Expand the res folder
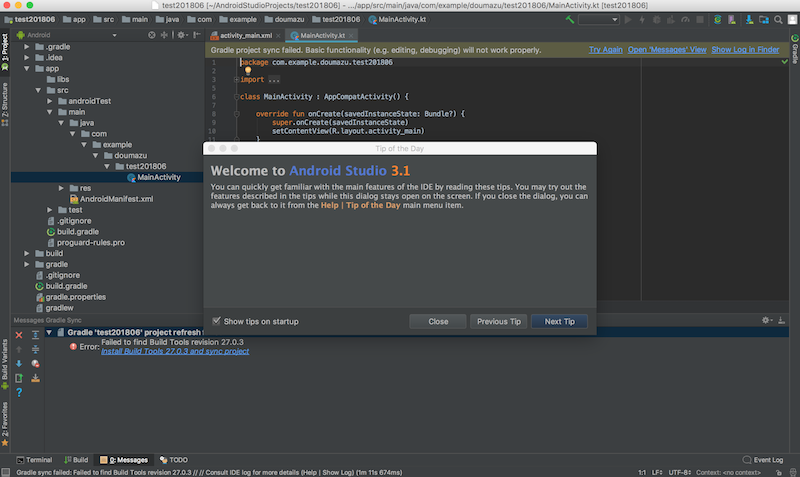800x477 pixels. coord(61,188)
